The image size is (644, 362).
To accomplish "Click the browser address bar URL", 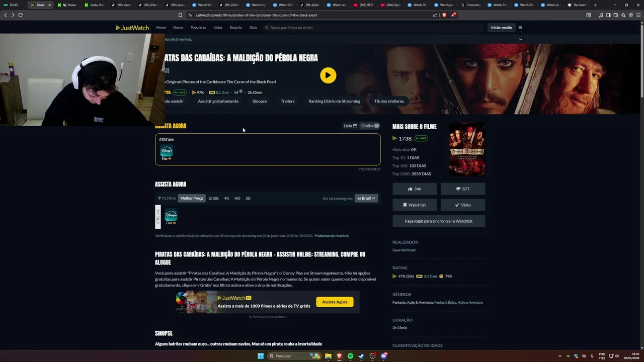I will pyautogui.click(x=256, y=15).
